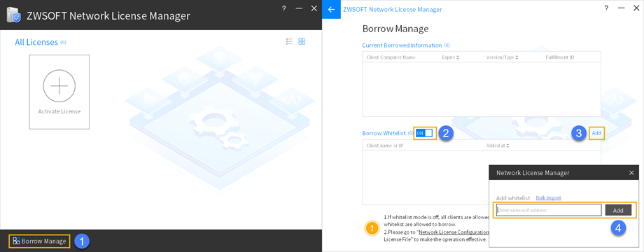Minimize the Borrow Manage window
Image resolution: width=644 pixels, height=252 pixels.
point(622,8)
